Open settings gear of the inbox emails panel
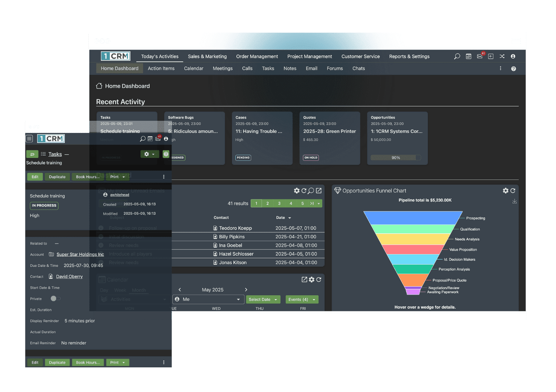Image resolution: width=556 pixels, height=392 pixels. click(x=297, y=191)
